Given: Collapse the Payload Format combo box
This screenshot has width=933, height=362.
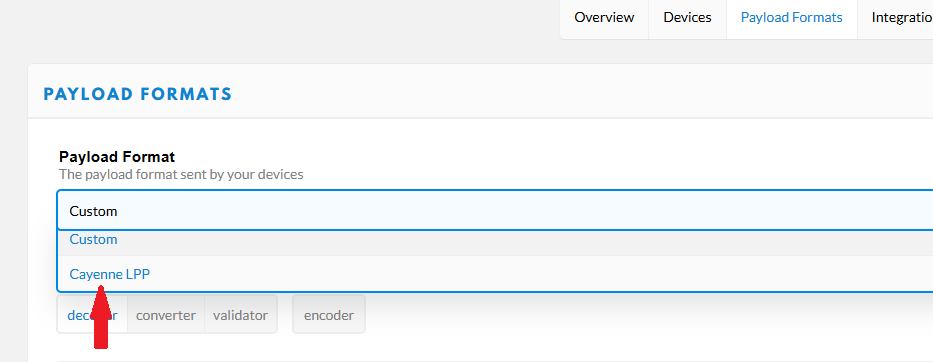Looking at the screenshot, I should coord(495,211).
